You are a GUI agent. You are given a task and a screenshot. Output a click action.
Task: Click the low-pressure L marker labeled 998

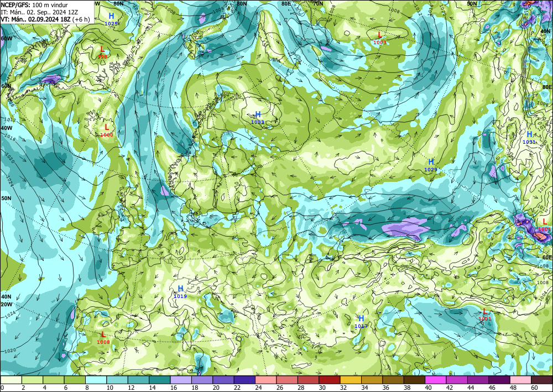coord(102,49)
